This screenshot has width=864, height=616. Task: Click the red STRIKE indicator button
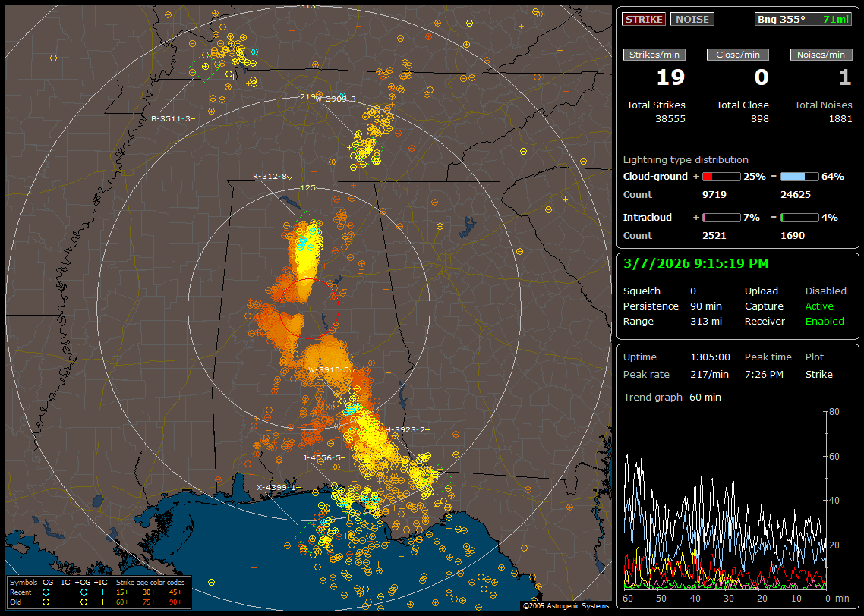(x=644, y=19)
